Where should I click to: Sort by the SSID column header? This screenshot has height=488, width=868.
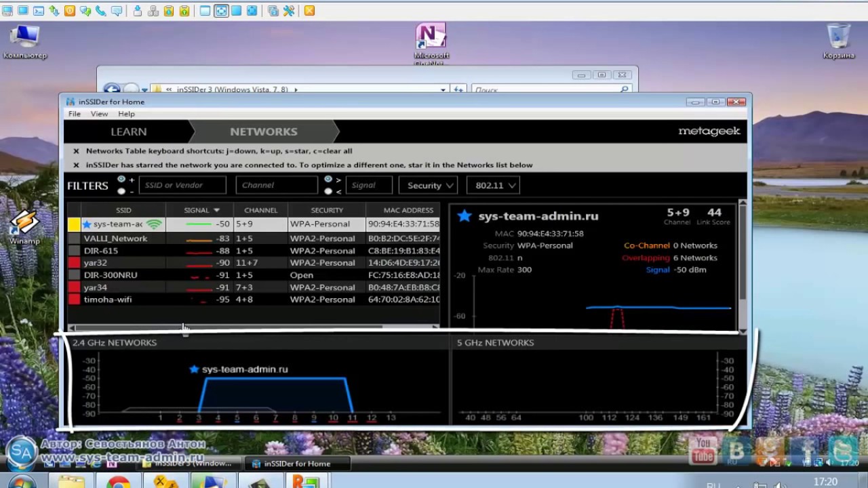(123, 210)
